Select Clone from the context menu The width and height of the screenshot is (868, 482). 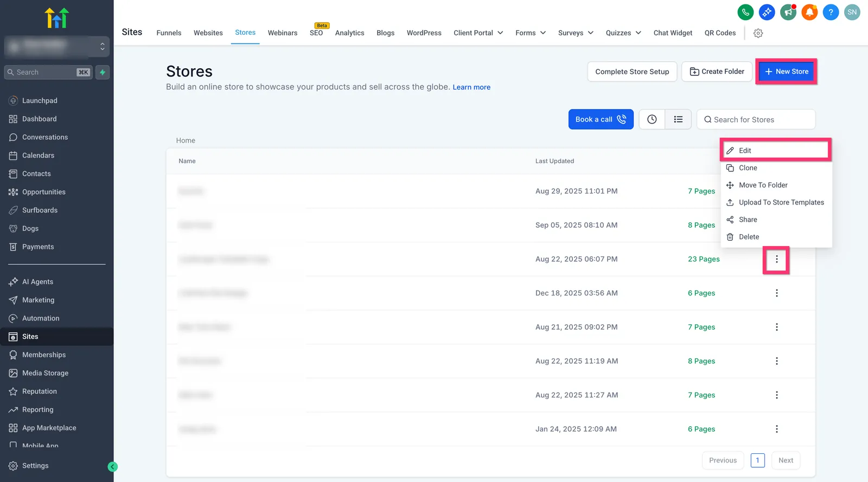[776, 168]
